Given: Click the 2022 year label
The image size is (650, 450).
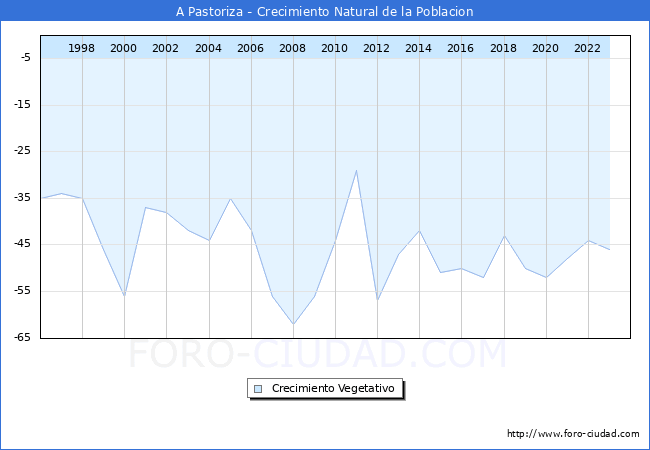Looking at the screenshot, I should (x=587, y=48).
